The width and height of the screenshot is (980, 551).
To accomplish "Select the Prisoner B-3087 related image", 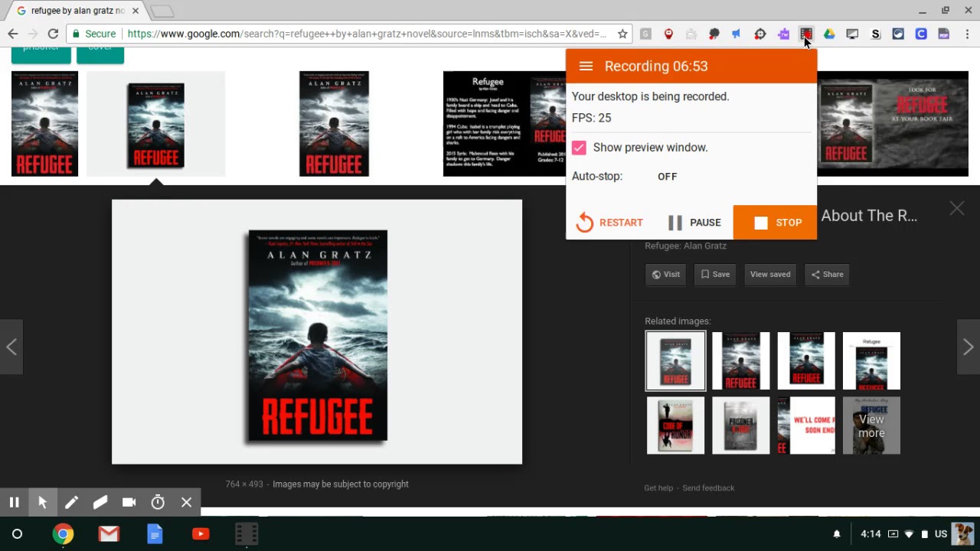I will point(741,425).
